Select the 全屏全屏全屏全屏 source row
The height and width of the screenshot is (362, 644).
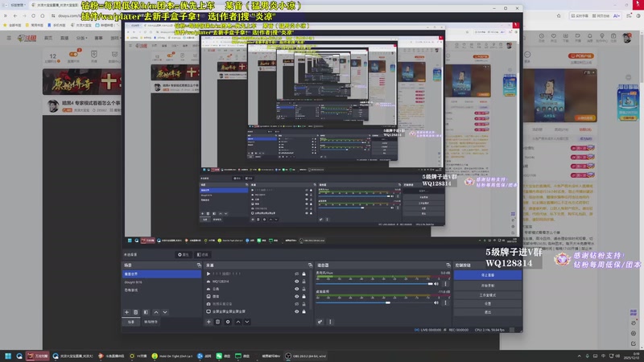(x=258, y=311)
